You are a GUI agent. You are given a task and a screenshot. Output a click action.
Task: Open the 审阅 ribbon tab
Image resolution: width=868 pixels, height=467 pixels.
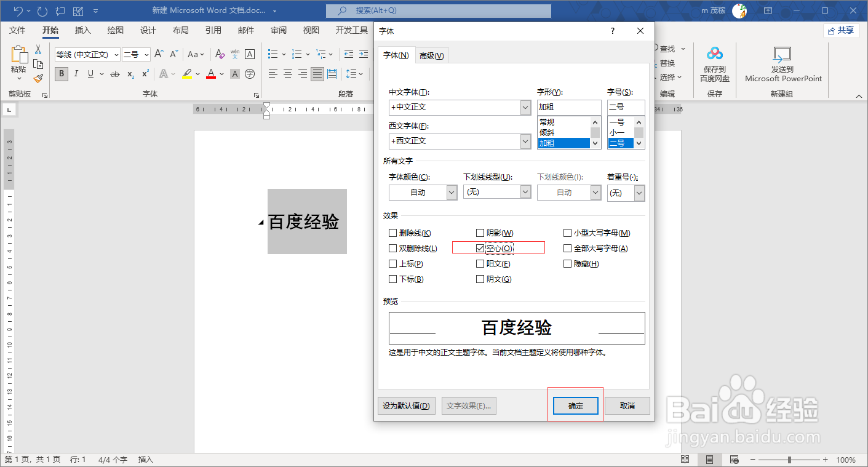point(279,30)
